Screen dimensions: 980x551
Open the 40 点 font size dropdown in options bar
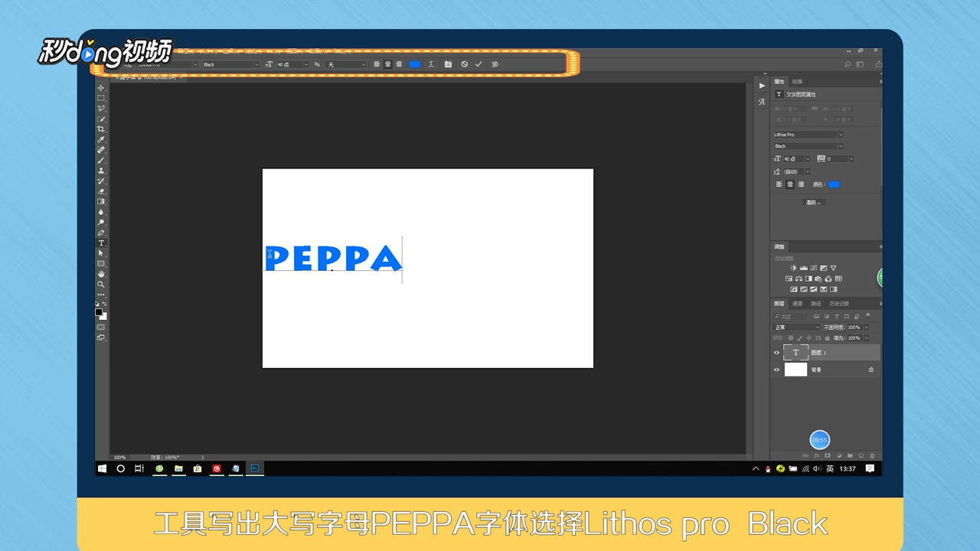[x=306, y=64]
